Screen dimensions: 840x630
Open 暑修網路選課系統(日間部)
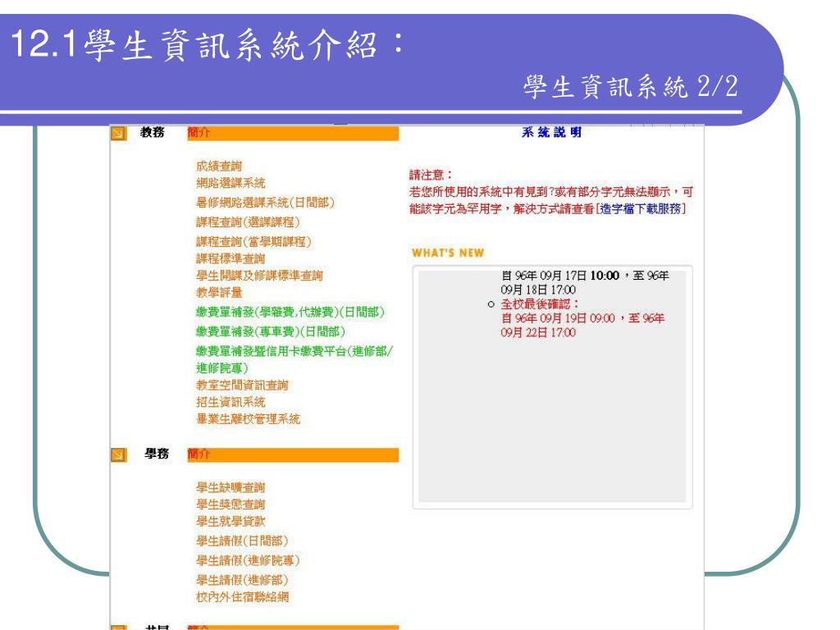point(265,203)
